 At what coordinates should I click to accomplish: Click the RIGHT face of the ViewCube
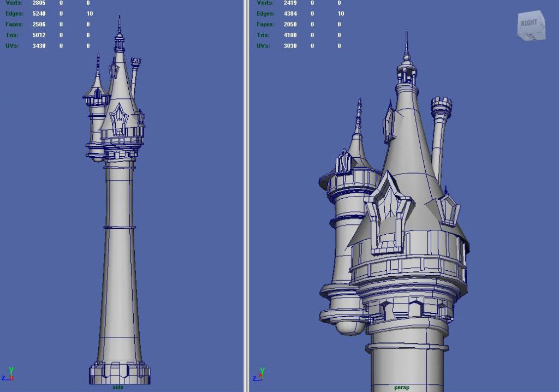coord(529,24)
